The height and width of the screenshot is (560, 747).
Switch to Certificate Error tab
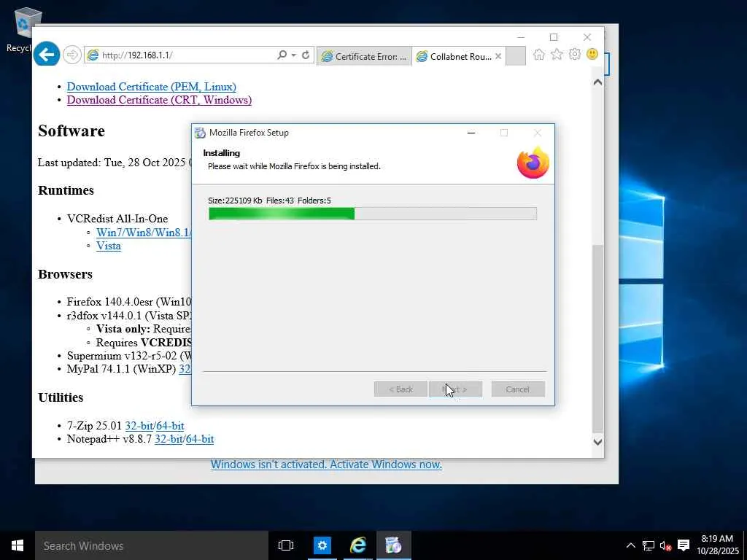point(365,56)
